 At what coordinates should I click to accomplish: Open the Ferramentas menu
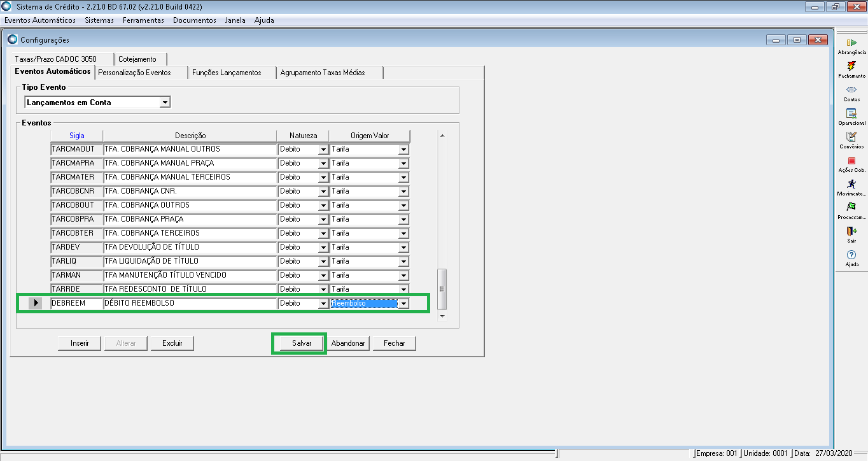[x=143, y=20]
